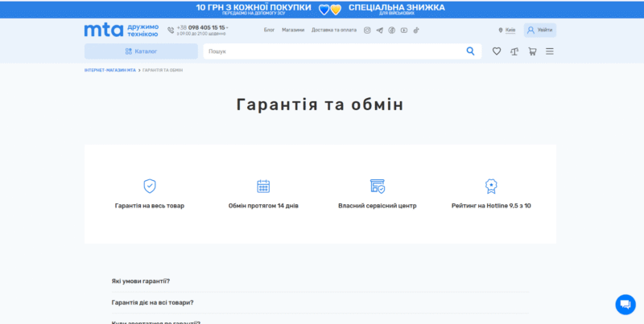
Task: Open the hamburger menu icon
Action: [550, 51]
